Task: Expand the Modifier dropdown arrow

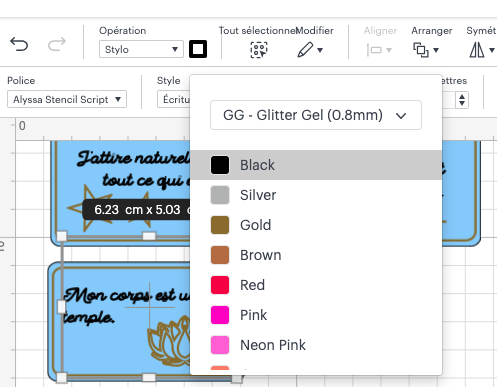Action: pyautogui.click(x=320, y=50)
